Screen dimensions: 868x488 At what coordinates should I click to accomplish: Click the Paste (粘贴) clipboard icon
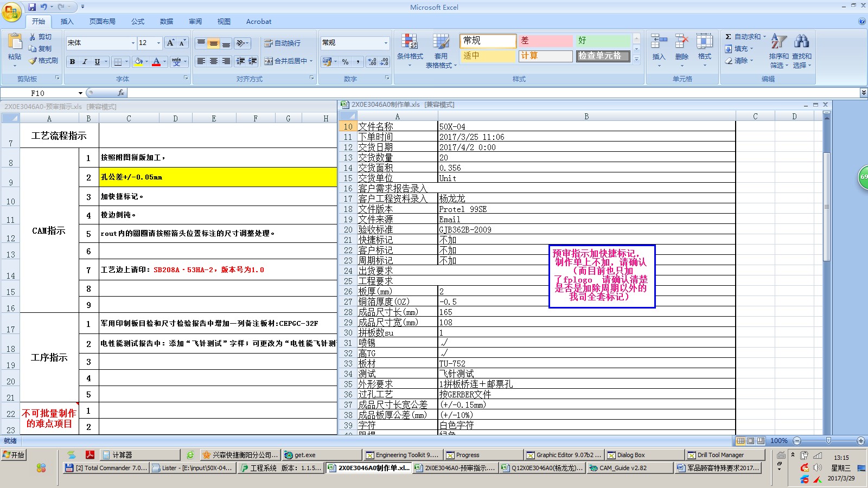[x=15, y=42]
